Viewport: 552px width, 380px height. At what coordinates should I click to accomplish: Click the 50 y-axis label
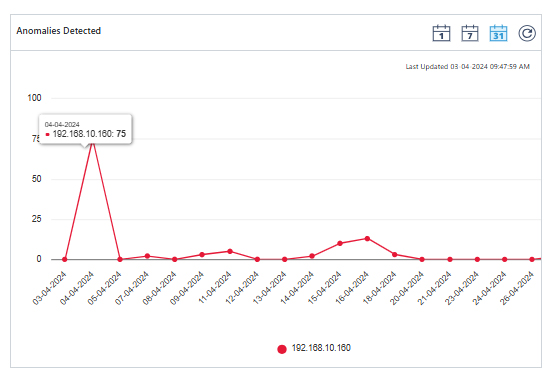(37, 179)
